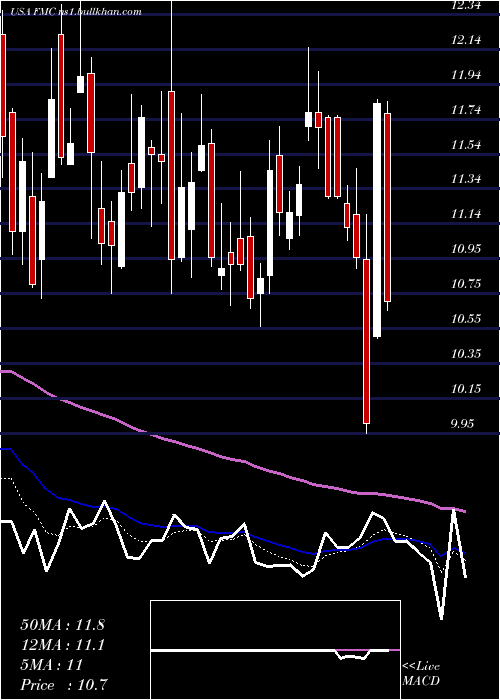Click the '<<Live' label near MACD

(421, 667)
